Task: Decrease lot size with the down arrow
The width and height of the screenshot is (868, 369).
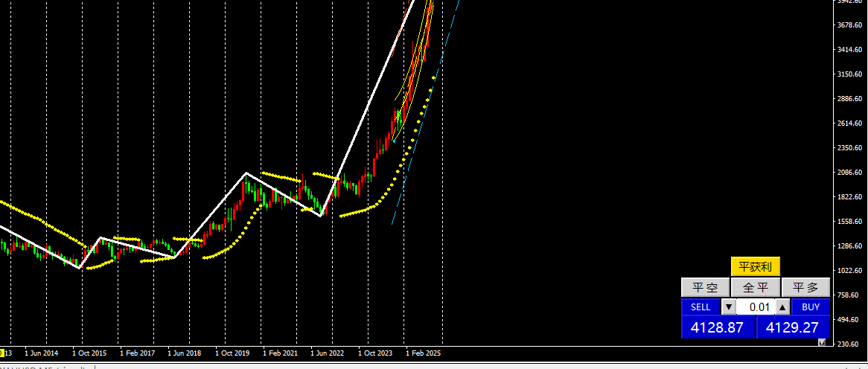Action: (729, 307)
